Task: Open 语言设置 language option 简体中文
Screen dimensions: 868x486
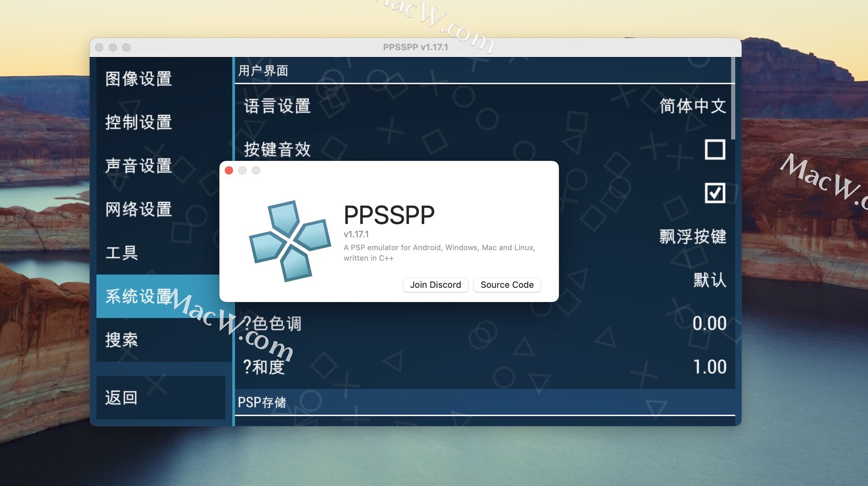Action: 485,106
